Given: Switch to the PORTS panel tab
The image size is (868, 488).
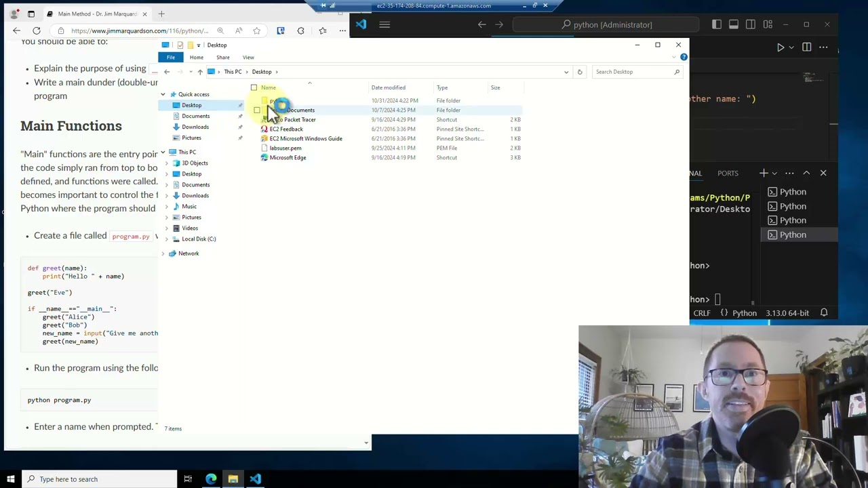Looking at the screenshot, I should point(728,173).
